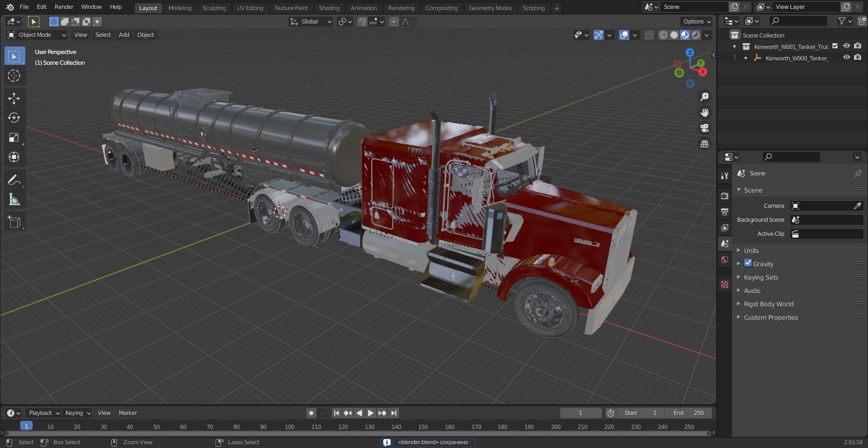Click the Blender logo menu
Screen dimensions: 868x448
click(10, 7)
